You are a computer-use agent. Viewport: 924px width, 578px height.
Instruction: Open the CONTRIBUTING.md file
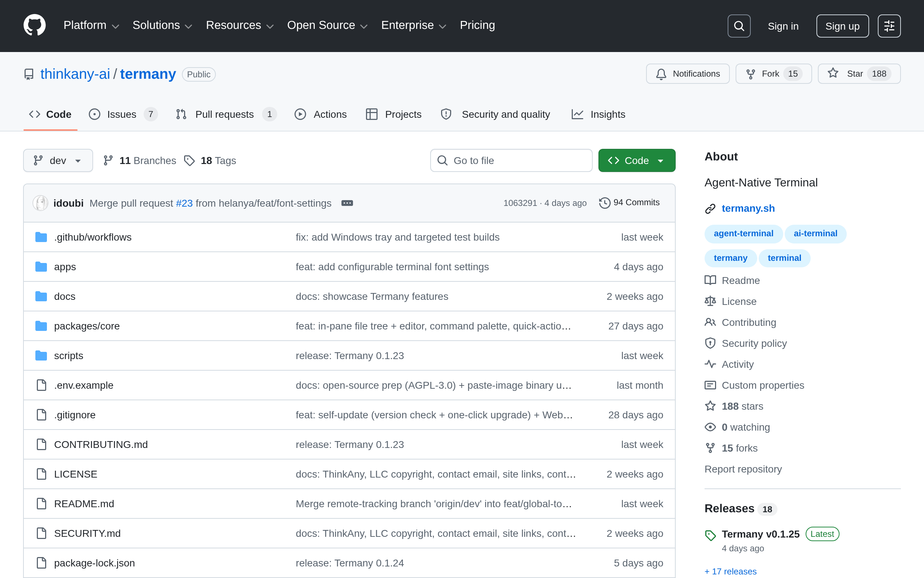tap(101, 445)
